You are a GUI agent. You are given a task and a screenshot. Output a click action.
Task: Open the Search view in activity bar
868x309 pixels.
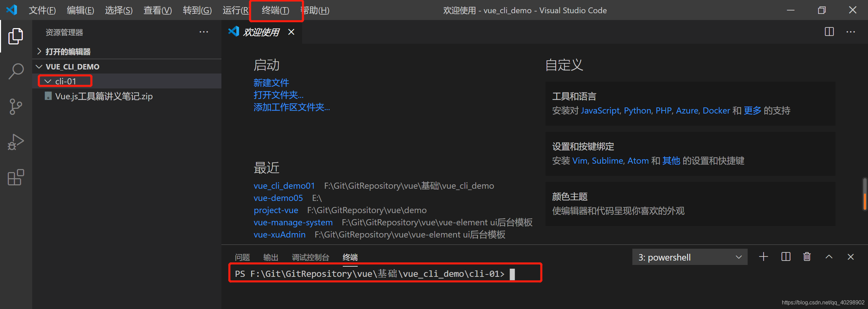(x=16, y=71)
